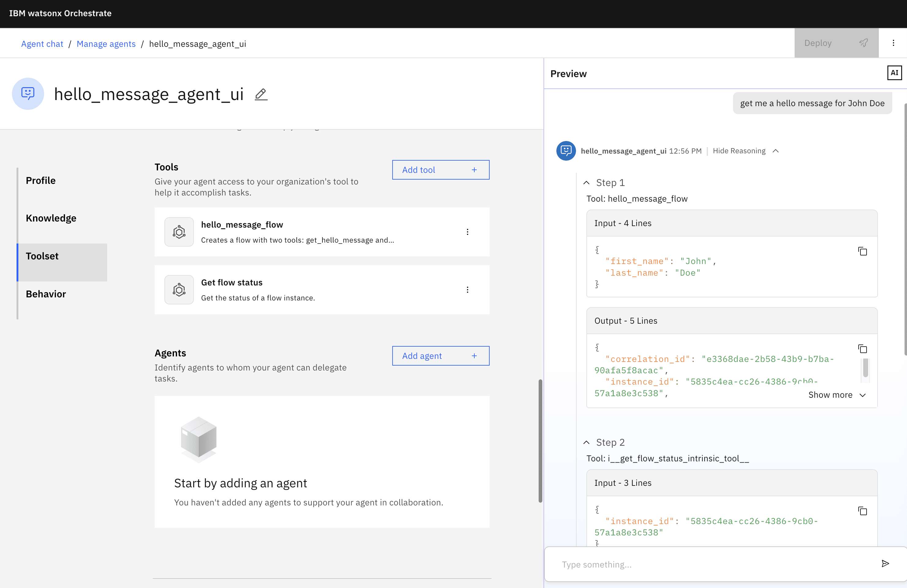Click the hello_message_flow tool icon

179,232
